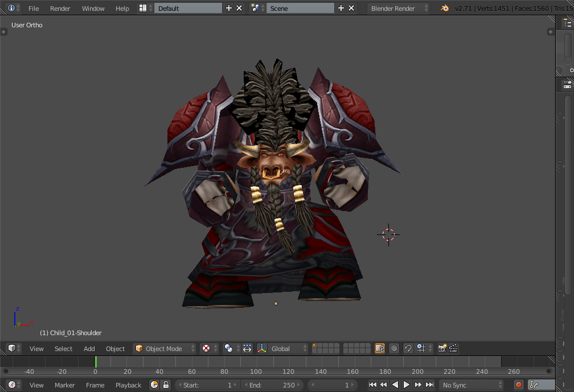
Task: Open the Window menu
Action: (x=93, y=9)
